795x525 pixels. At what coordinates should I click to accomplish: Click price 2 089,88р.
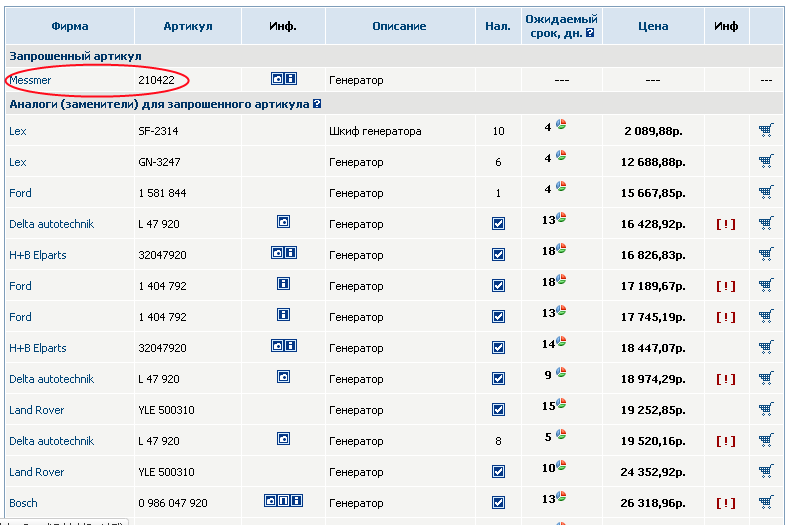click(653, 131)
